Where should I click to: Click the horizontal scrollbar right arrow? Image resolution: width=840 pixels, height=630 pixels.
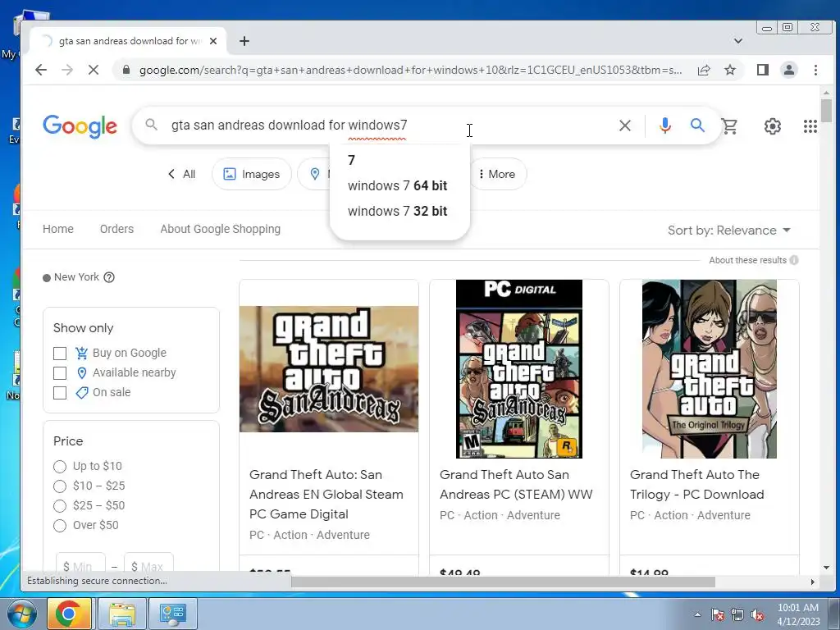click(x=813, y=582)
